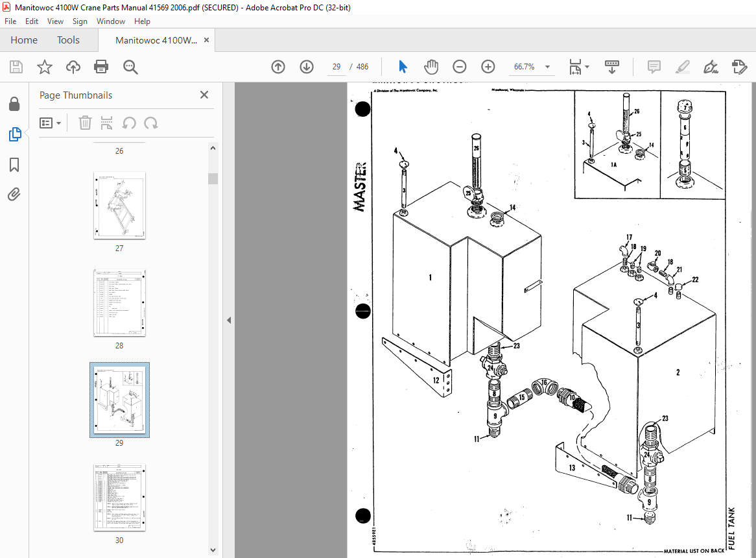
Task: Close the Manitowoc 4100W document tab
Action: (206, 40)
